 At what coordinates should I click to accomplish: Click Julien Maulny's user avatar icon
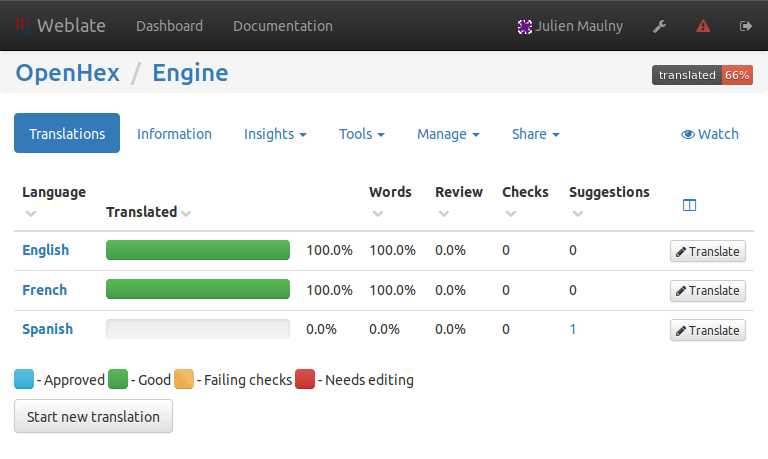(x=525, y=26)
